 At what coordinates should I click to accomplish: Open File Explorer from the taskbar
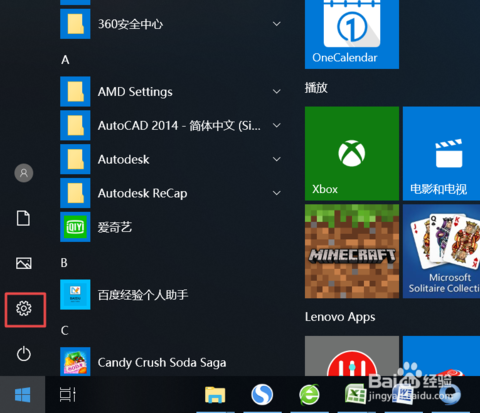click(x=215, y=395)
